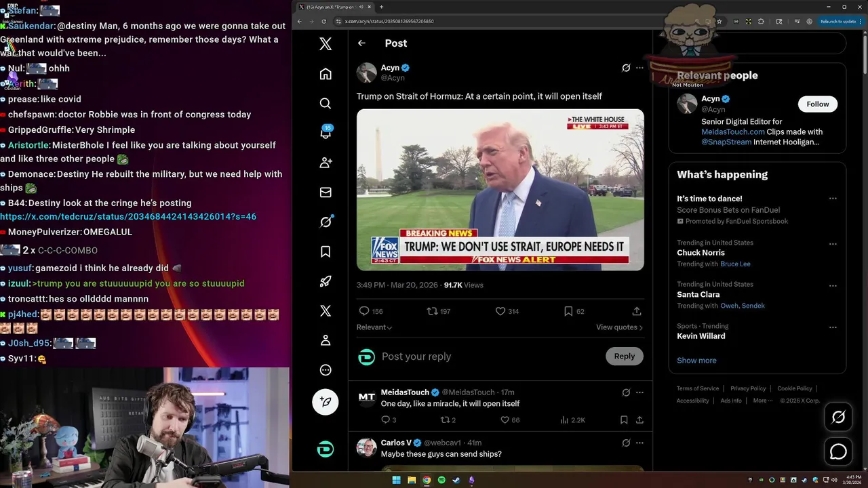Screen dimensions: 868x488
Task: Expand the Relevant replies sort dropdown
Action: 374,327
